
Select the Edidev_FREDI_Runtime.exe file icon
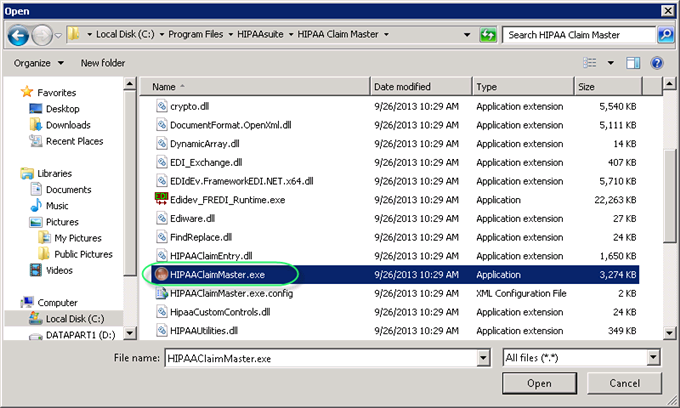[x=161, y=199]
